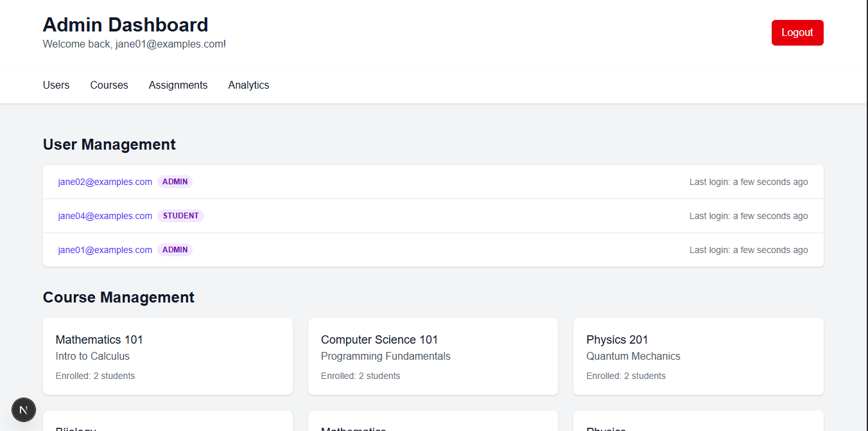
Task: Open the Mathematics 101 course card
Action: pos(168,356)
